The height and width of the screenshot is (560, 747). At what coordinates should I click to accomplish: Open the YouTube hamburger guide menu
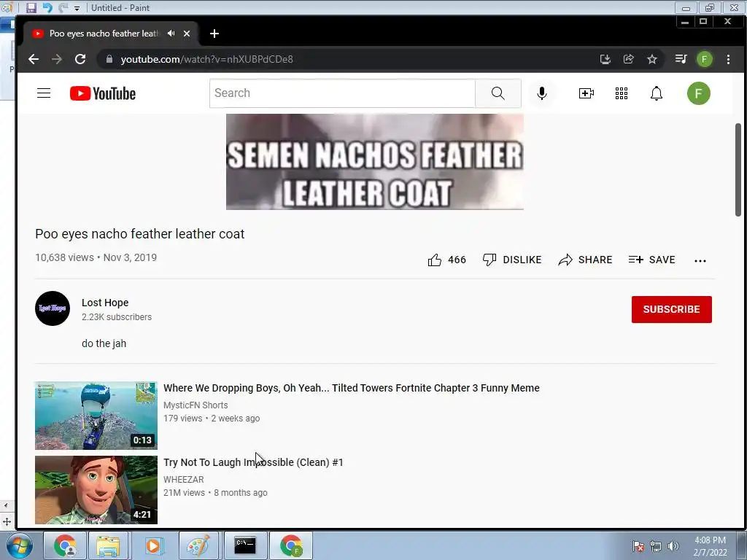pos(44,93)
